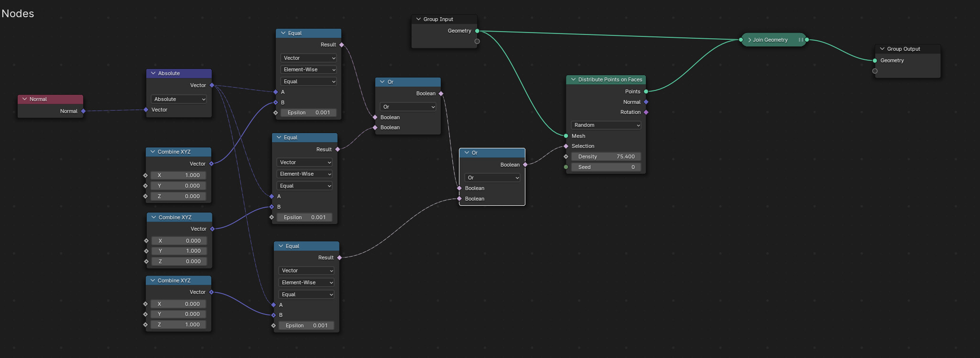Click the Normal node's output socket
This screenshot has width=980, height=358.
point(83,111)
